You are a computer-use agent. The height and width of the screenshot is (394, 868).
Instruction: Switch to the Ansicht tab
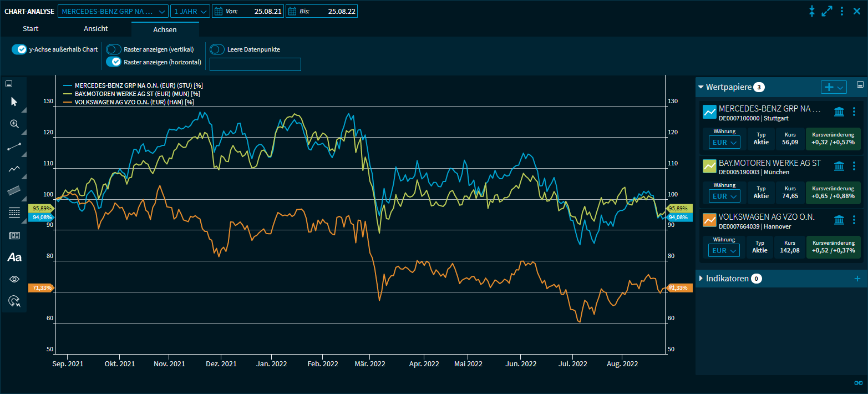[96, 29]
